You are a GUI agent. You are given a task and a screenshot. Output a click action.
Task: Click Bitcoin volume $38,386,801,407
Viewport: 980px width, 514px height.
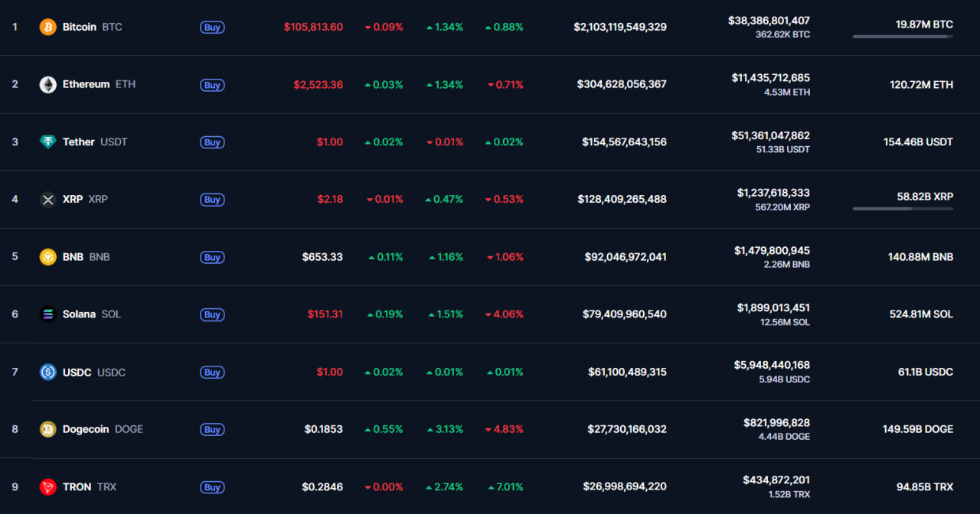coord(769,21)
